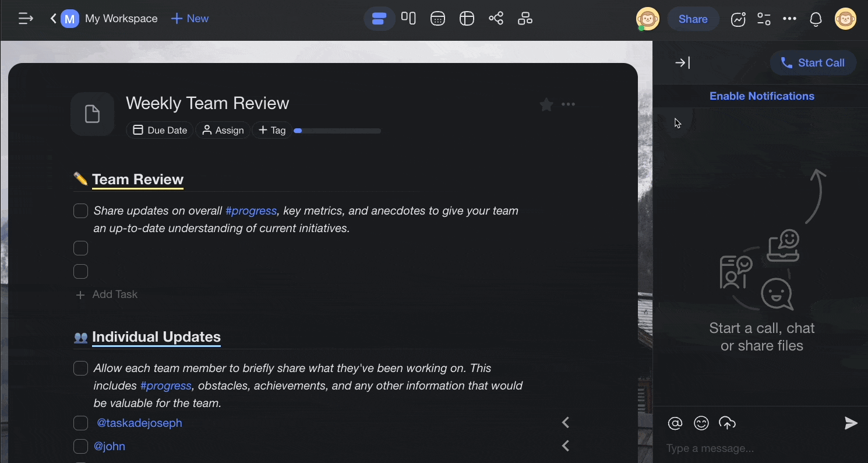This screenshot has width=868, height=463.
Task: Open the emoji picker in chat
Action: click(x=701, y=423)
